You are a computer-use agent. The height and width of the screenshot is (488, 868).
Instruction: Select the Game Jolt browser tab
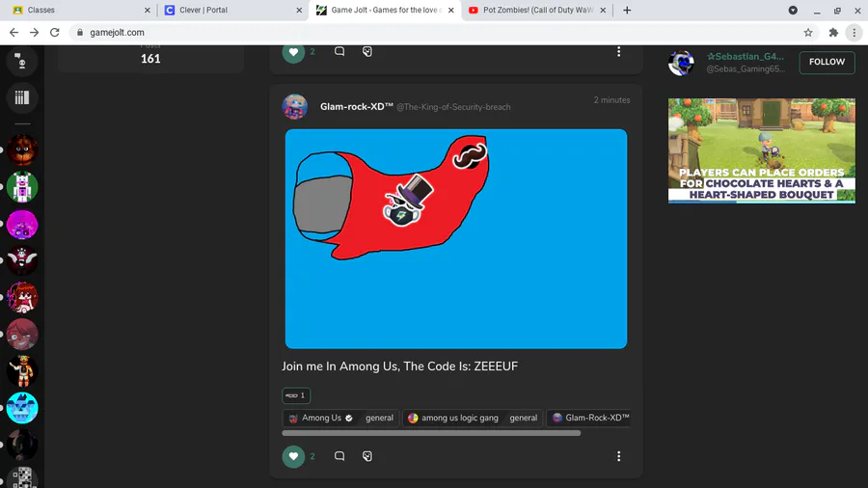coord(385,10)
